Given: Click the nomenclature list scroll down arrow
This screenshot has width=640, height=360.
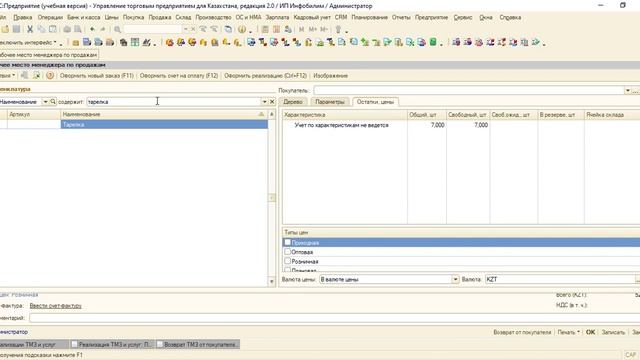Looking at the screenshot, I should point(272,281).
